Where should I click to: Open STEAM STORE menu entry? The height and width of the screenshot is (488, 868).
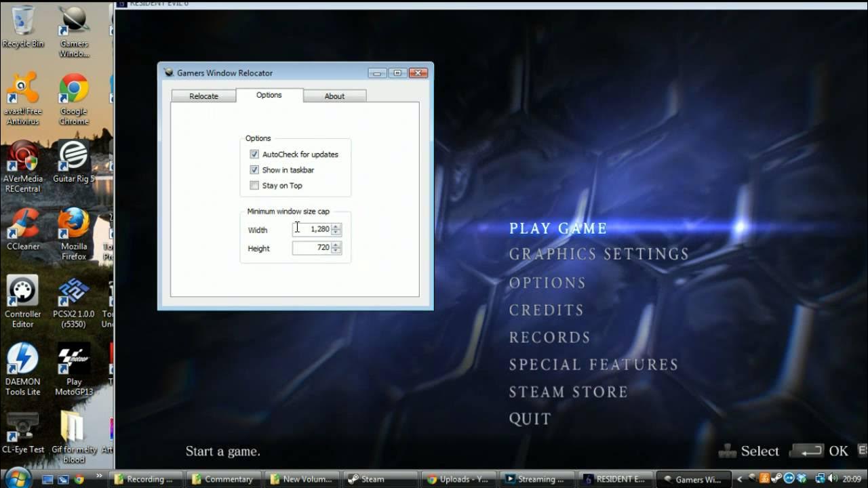click(x=568, y=391)
